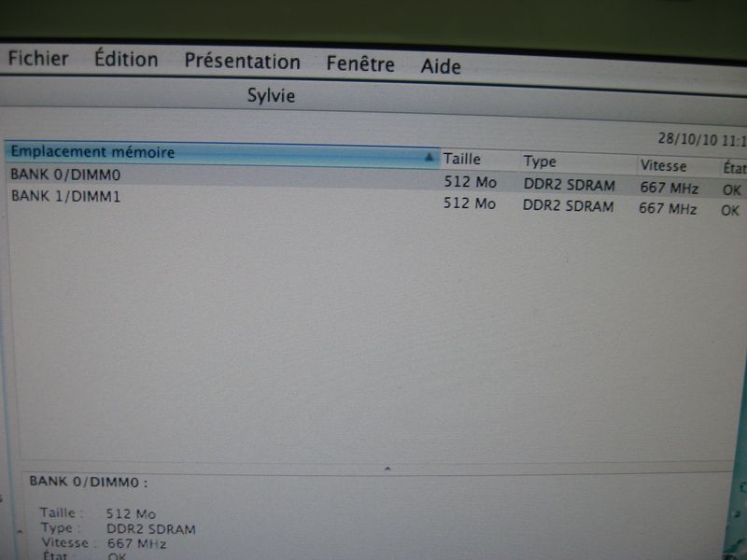Click 667 MHz value in details pane
The image size is (747, 560).
[136, 544]
